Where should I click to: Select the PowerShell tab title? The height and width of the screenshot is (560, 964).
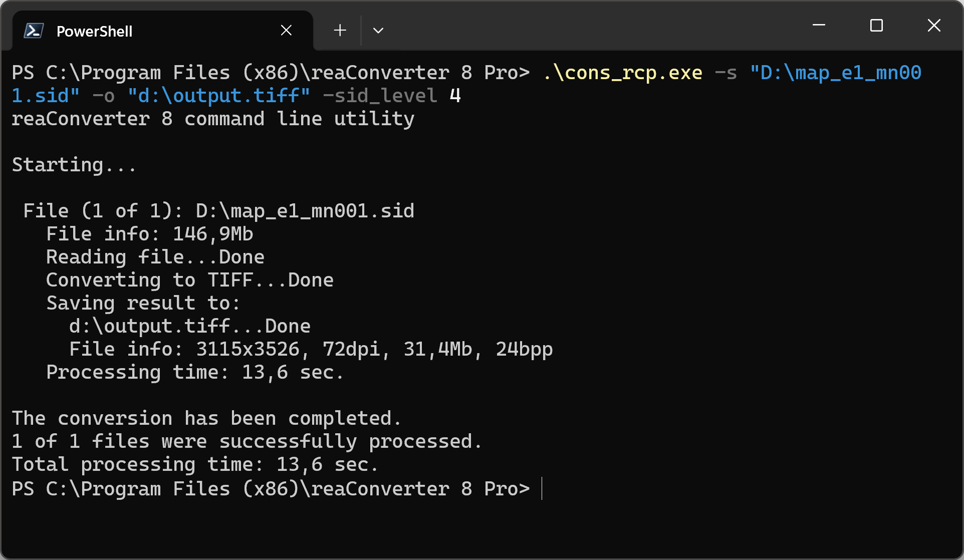click(94, 31)
